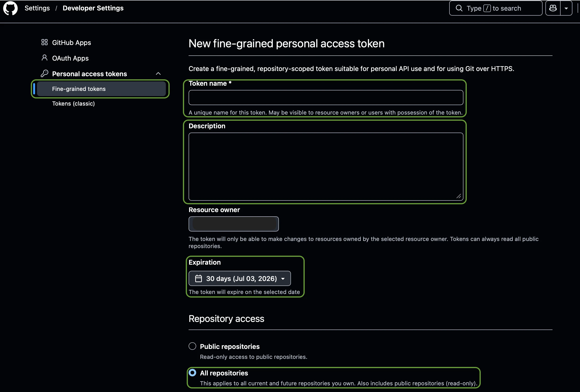This screenshot has height=392, width=580.
Task: Open the Expiration 30 days dropdown
Action: (x=240, y=279)
